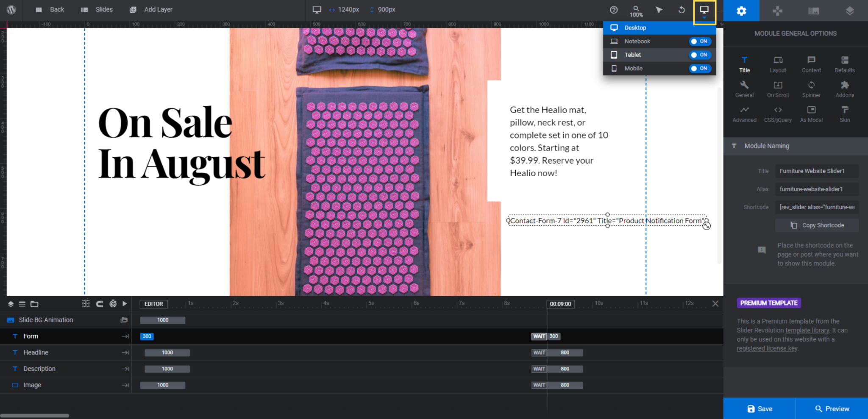Click Add Layer in the top bar
Image resolution: width=868 pixels, height=419 pixels.
[151, 10]
